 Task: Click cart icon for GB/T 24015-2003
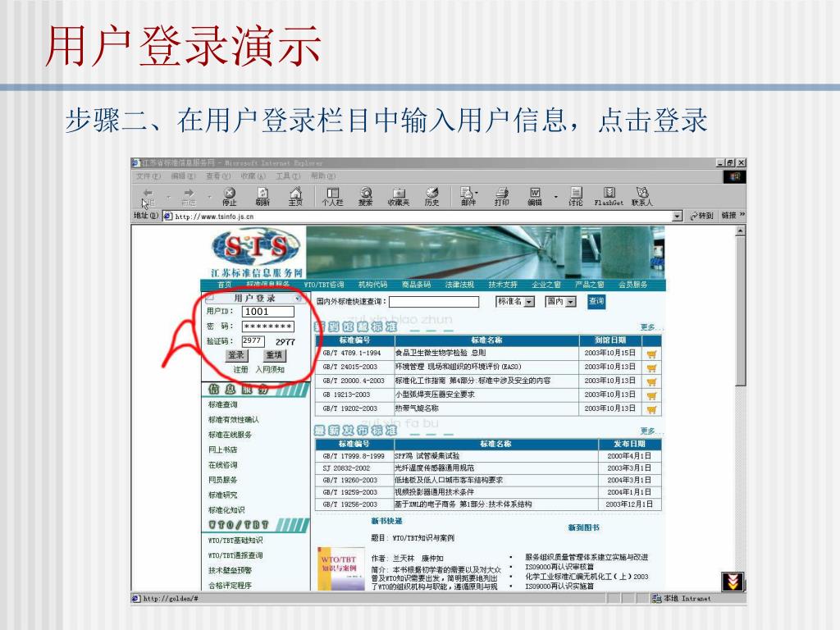pyautogui.click(x=651, y=367)
